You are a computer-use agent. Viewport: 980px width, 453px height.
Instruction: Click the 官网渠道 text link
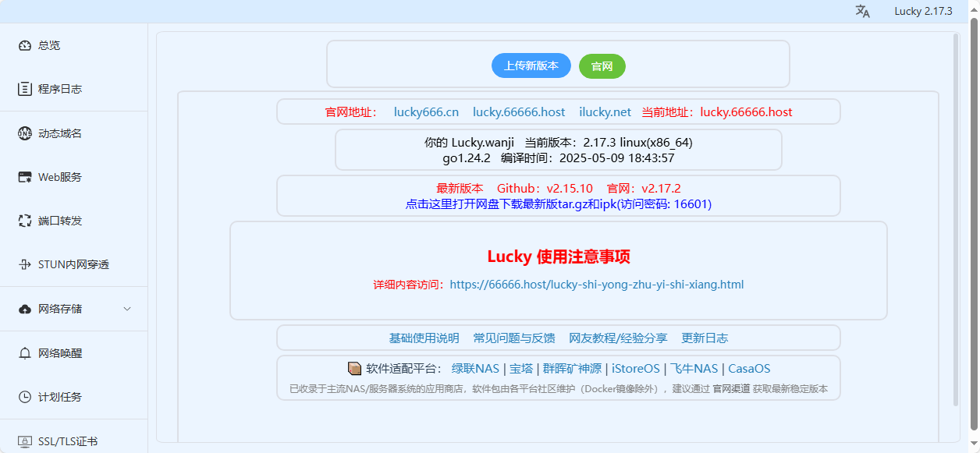tap(731, 388)
